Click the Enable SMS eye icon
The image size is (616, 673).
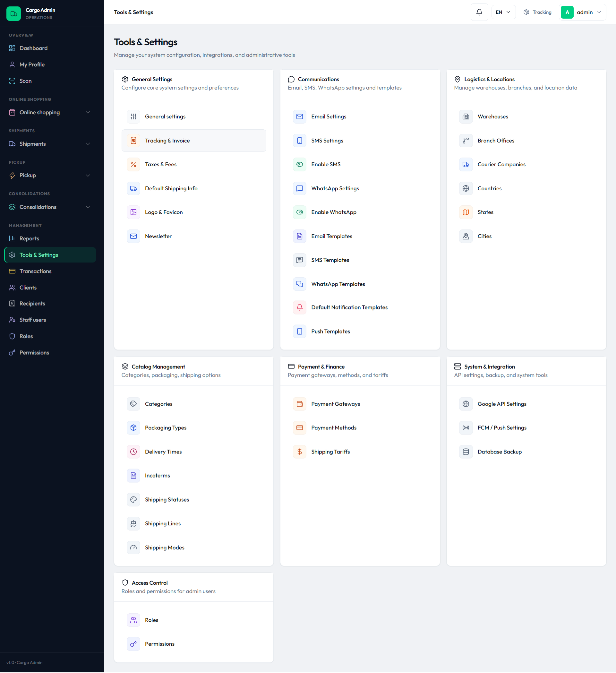coord(299,164)
